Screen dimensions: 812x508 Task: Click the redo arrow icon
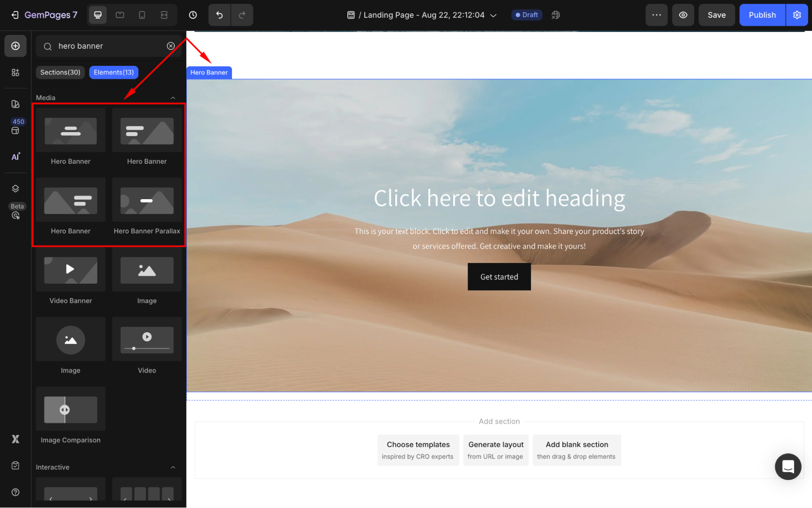coord(242,15)
